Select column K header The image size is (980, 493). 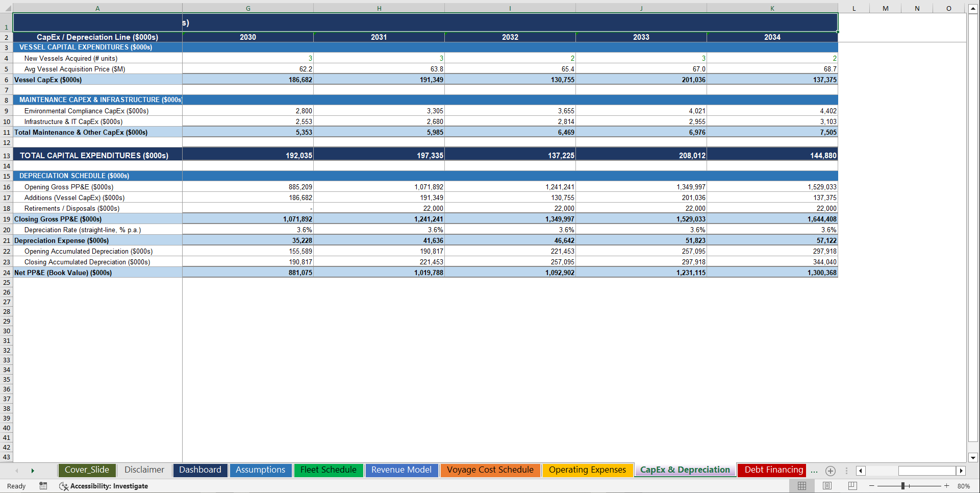[x=772, y=8]
